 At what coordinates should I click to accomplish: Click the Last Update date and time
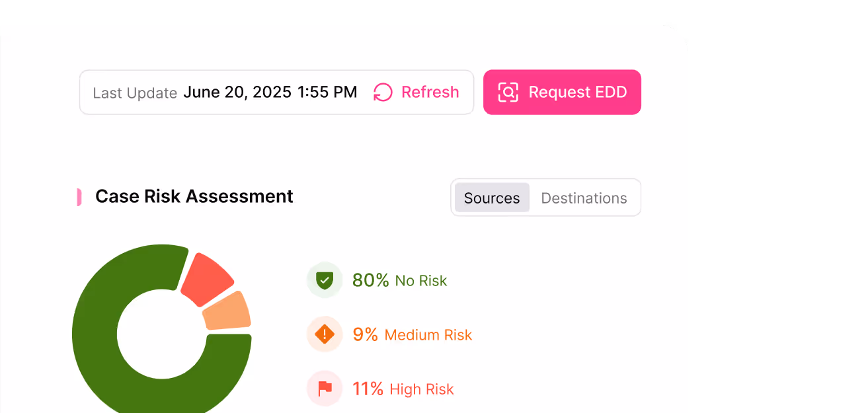click(x=270, y=93)
